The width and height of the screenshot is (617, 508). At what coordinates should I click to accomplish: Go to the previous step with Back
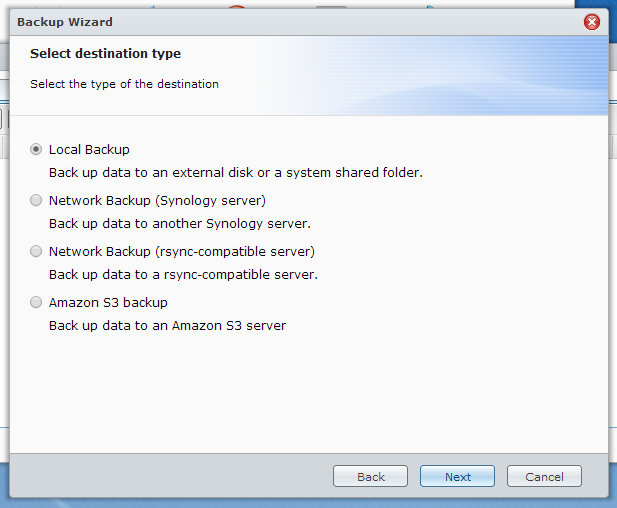tap(370, 477)
